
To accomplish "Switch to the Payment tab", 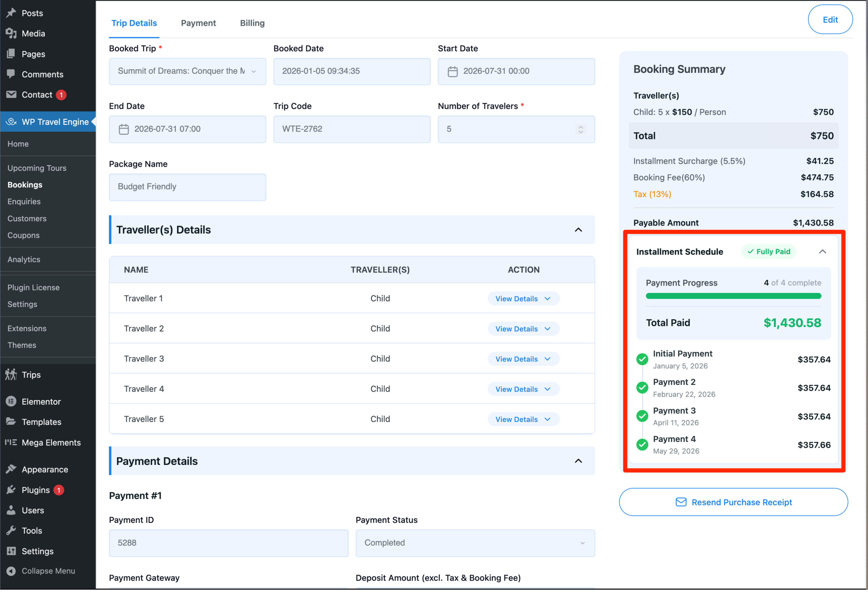I will (x=198, y=23).
